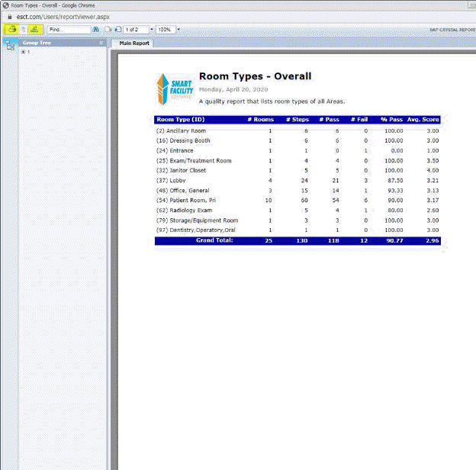Go to next page icon
This screenshot has width=476, height=470.
117,30
